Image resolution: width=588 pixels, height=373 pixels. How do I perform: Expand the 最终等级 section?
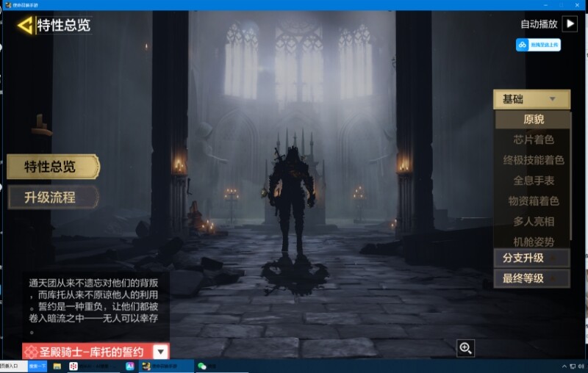coord(531,278)
